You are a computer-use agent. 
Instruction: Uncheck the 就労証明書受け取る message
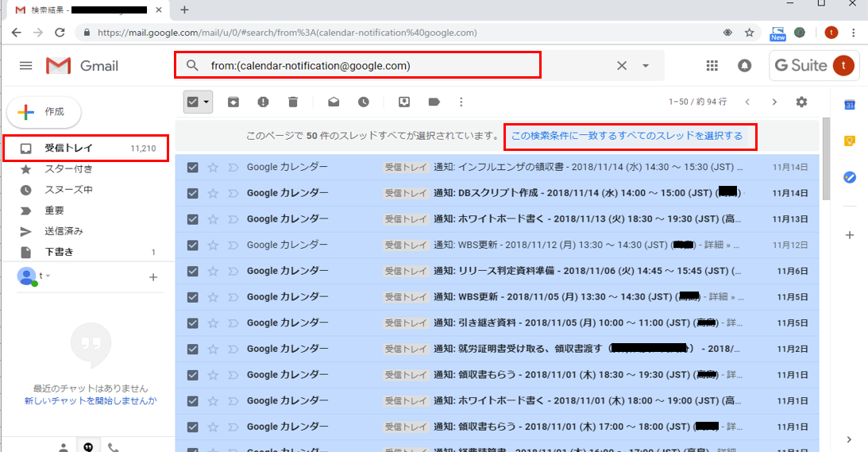point(193,349)
